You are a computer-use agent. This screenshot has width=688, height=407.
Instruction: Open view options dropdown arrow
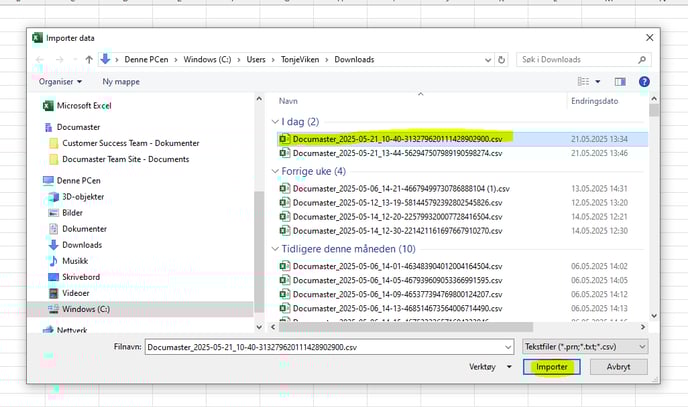(x=598, y=82)
